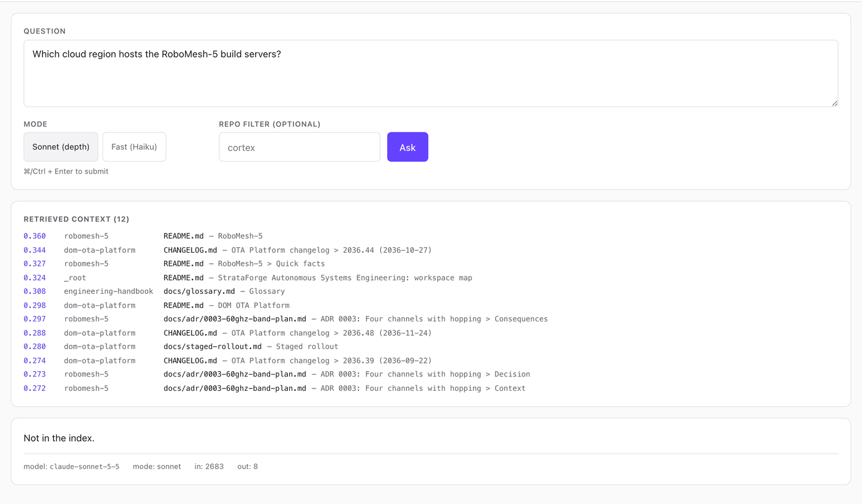Click ADR 0003 Consequences entry
Screen dimensions: 862x504
356,319
